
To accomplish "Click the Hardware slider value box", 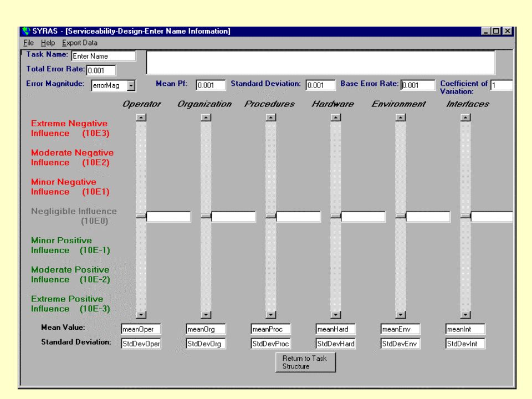I will pyautogui.click(x=363, y=217).
